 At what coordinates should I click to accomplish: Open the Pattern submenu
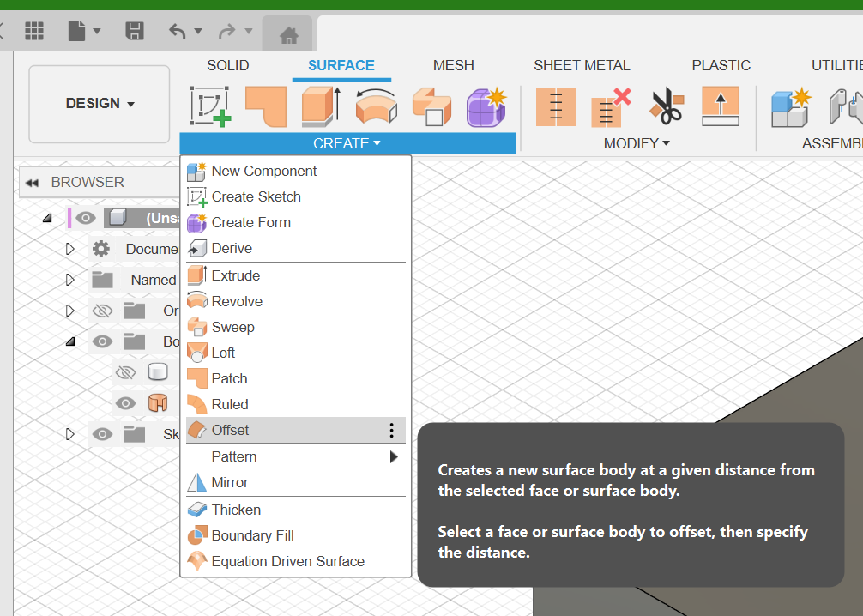tap(296, 457)
